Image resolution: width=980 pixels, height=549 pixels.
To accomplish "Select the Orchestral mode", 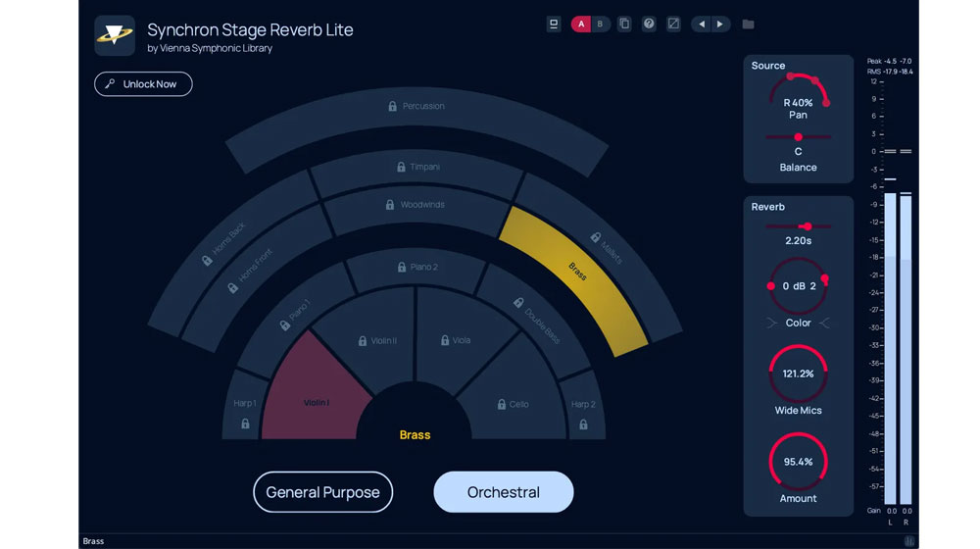I will 503,492.
